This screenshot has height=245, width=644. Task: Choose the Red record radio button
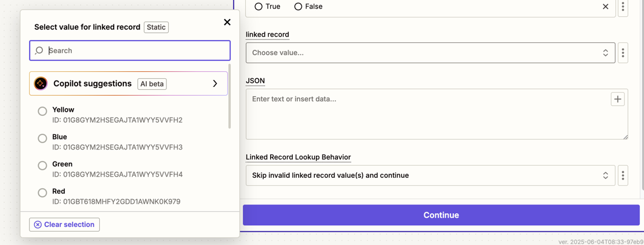[42, 193]
